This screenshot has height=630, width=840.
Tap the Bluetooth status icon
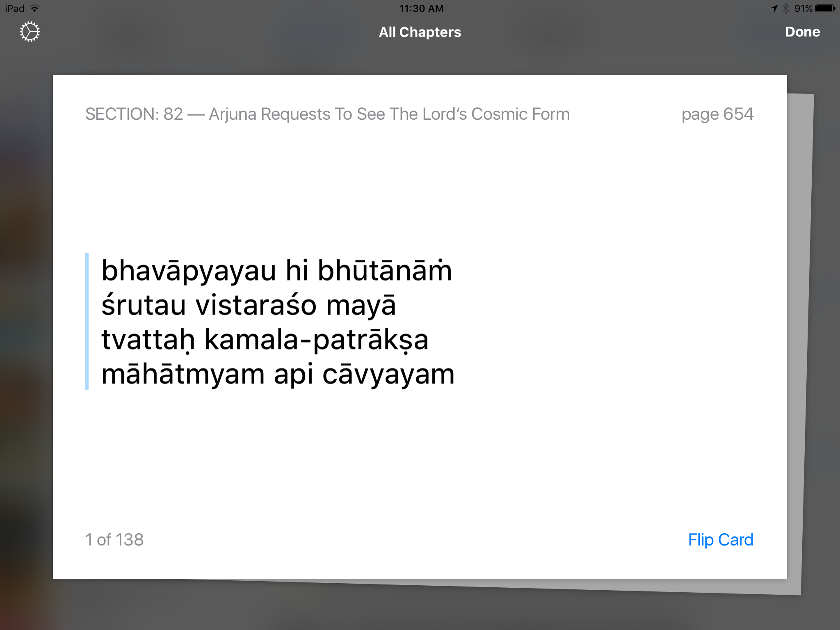point(785,9)
